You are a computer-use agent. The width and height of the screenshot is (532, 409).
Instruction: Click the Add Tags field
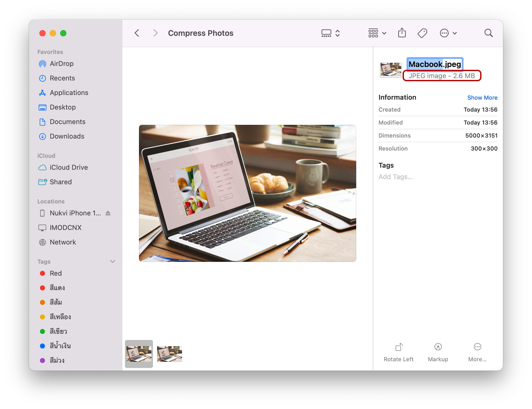pyautogui.click(x=396, y=177)
